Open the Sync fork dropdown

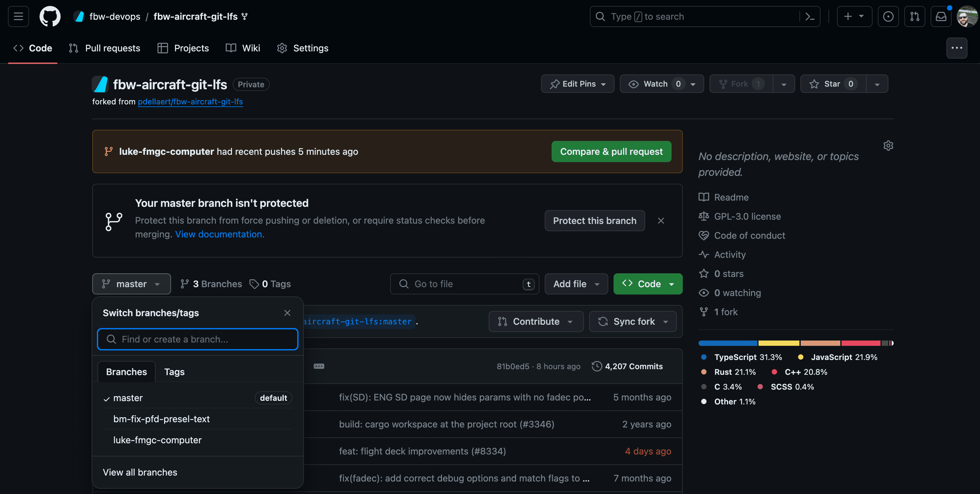coord(633,322)
